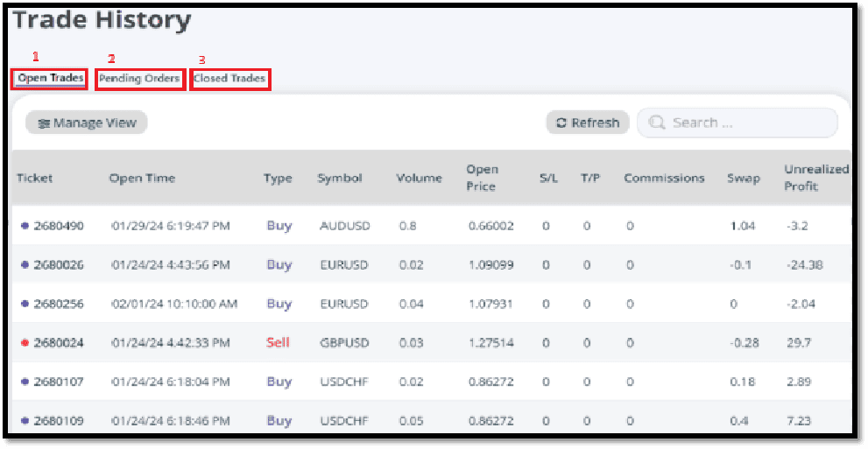
Task: Click unrealized profit 7.23
Action: click(x=799, y=421)
